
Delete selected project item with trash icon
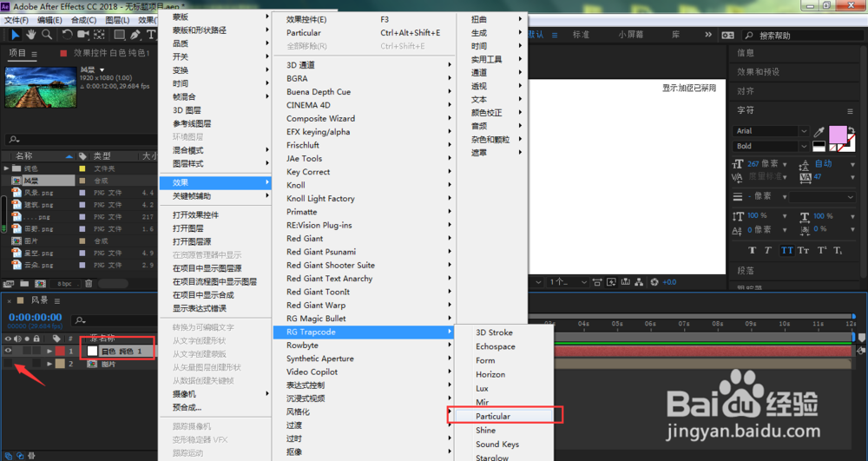click(89, 284)
